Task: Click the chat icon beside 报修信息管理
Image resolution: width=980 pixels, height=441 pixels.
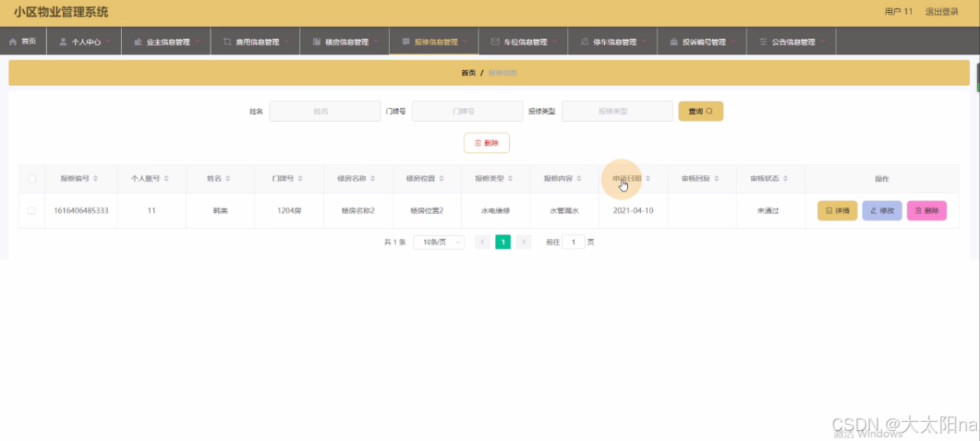Action: pos(406,42)
